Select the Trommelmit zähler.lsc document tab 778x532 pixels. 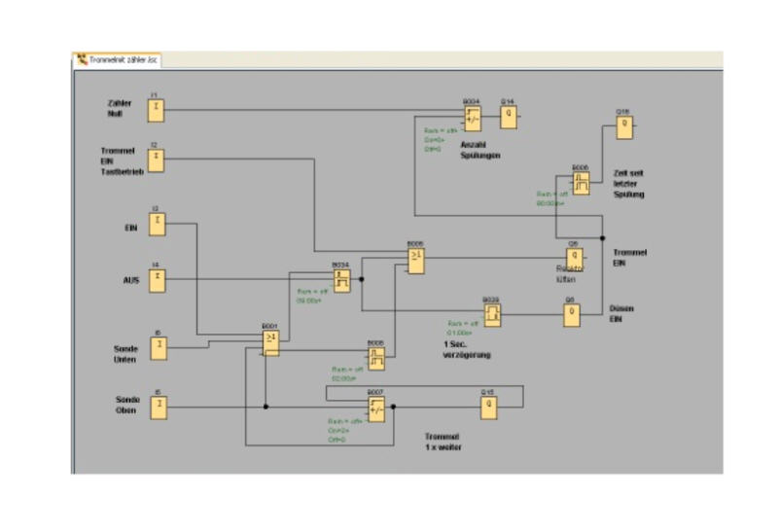[x=117, y=60]
